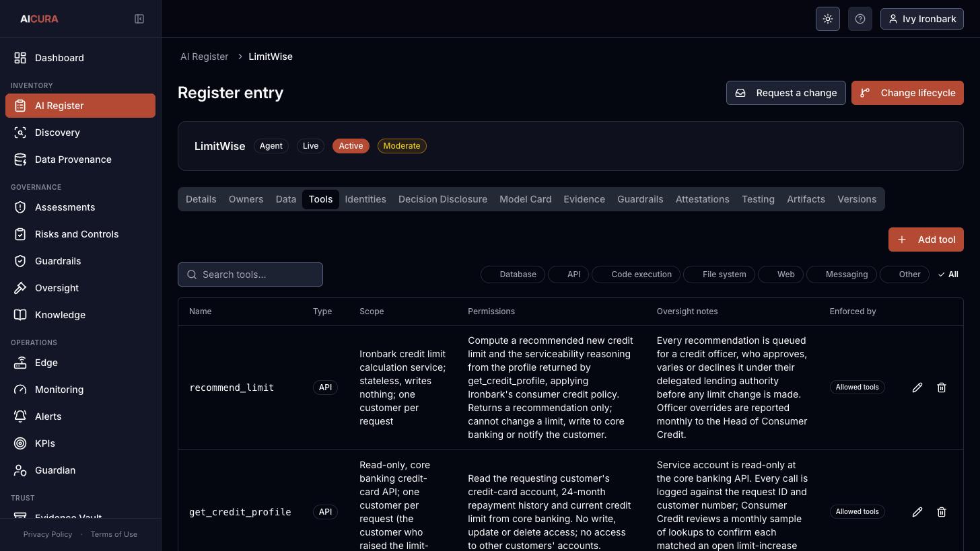
Task: Click the Request a change button
Action: tap(785, 93)
